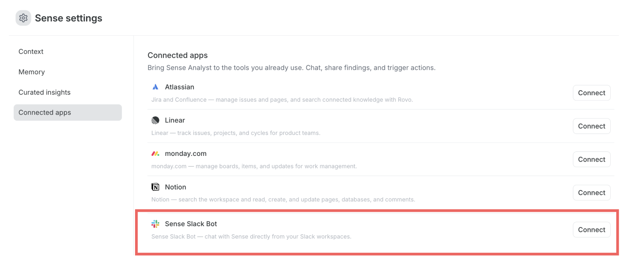
Task: Click the Sense settings heading
Action: (69, 18)
